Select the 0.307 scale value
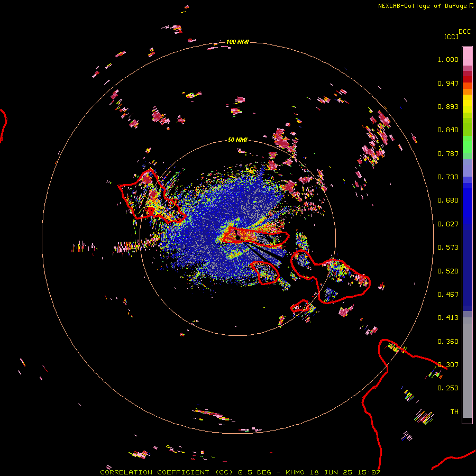The height and width of the screenshot is (476, 476). pyautogui.click(x=448, y=365)
